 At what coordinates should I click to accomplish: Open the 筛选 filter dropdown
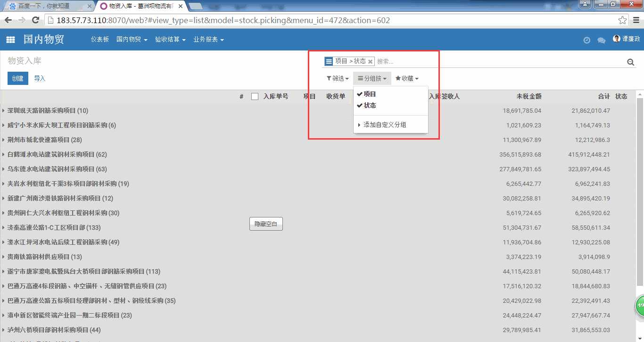[338, 79]
